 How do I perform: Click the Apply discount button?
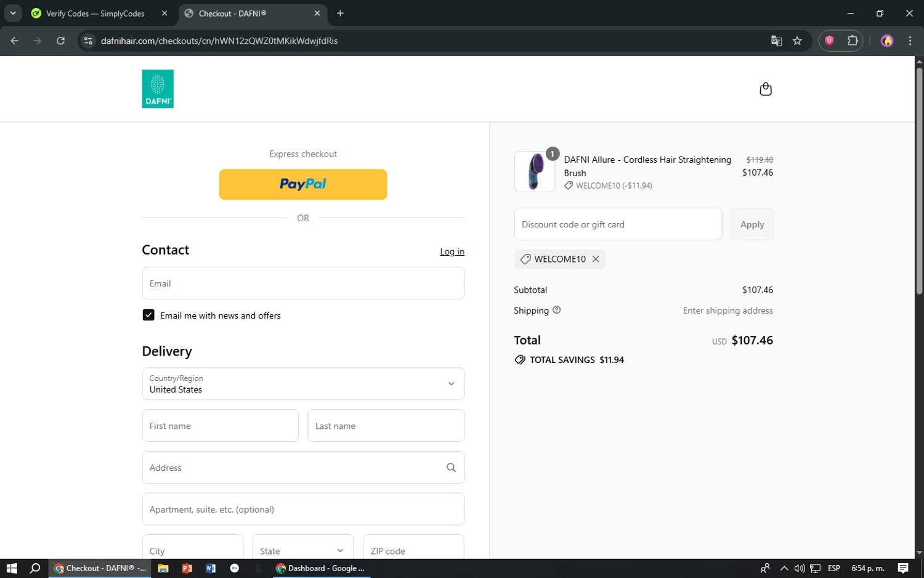[752, 224]
